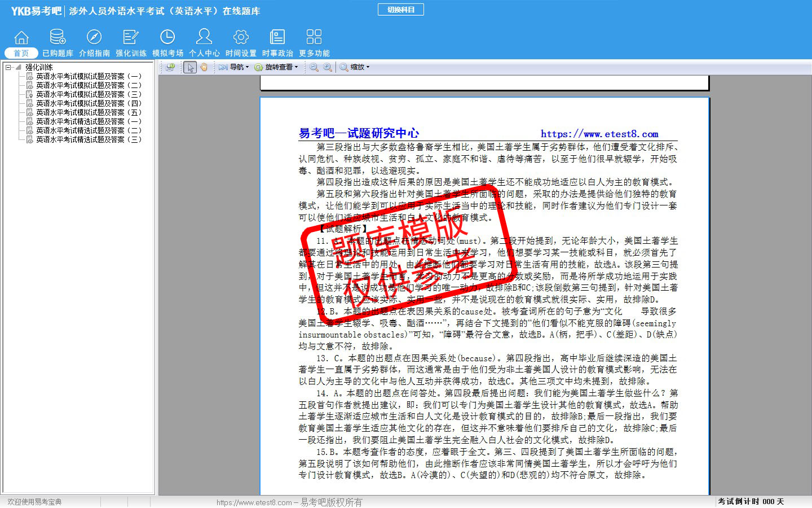Image resolution: width=812 pixels, height=508 pixels.
Task: Open the 已购题库 purchased question bank
Action: click(58, 43)
